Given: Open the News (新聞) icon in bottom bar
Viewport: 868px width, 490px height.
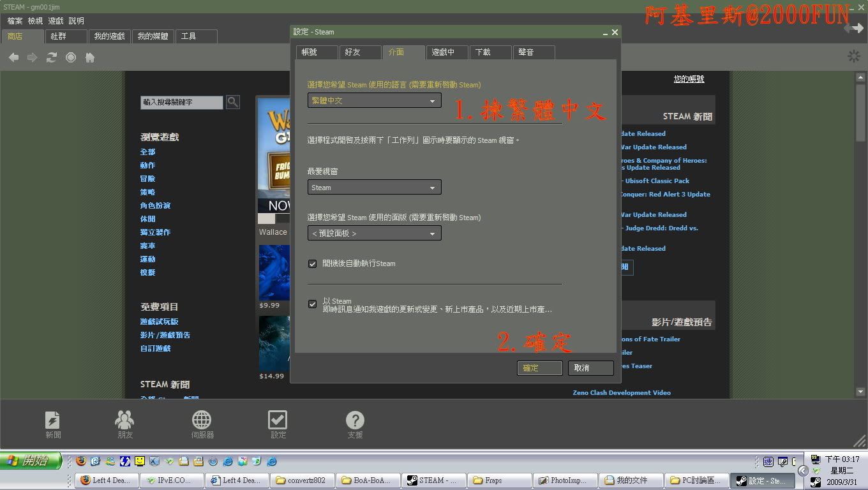Looking at the screenshot, I should click(53, 425).
